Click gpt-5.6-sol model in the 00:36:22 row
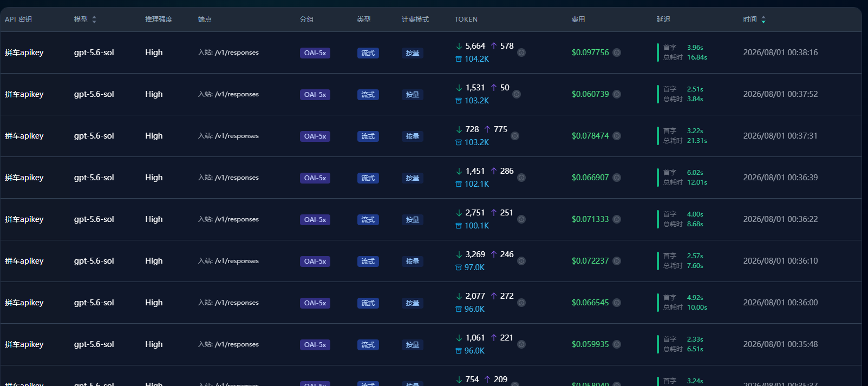Screen dimensions: 868x386 pos(94,219)
